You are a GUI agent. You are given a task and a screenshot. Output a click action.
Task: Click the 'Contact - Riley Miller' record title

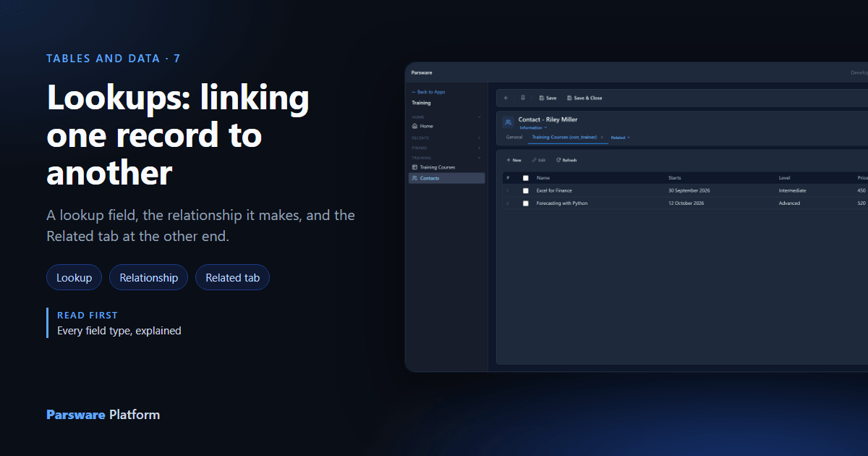548,119
